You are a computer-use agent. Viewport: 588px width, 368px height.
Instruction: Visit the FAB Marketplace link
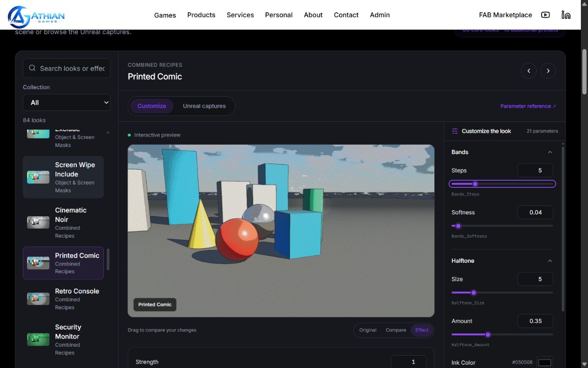click(x=505, y=15)
